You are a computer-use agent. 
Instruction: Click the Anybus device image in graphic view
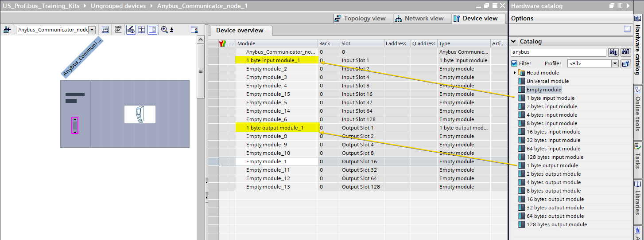tap(140, 114)
